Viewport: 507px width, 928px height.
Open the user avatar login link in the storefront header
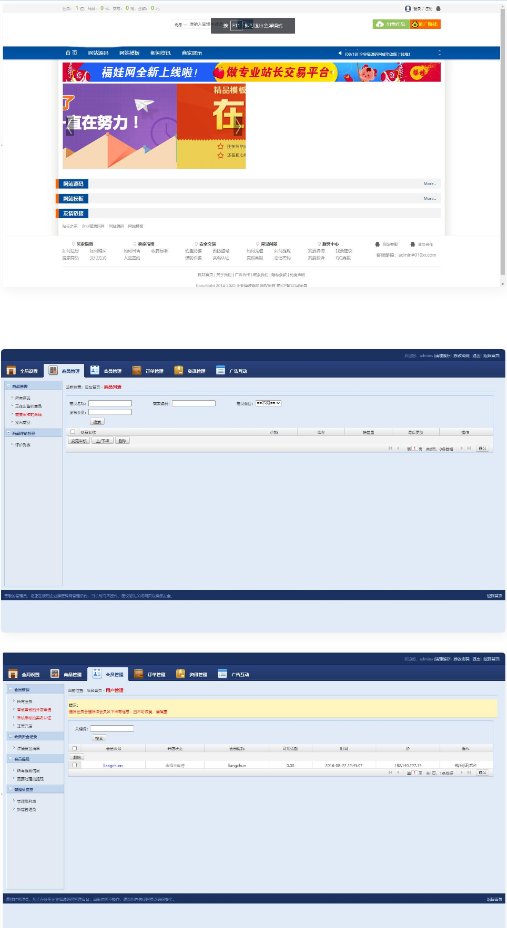[x=408, y=9]
